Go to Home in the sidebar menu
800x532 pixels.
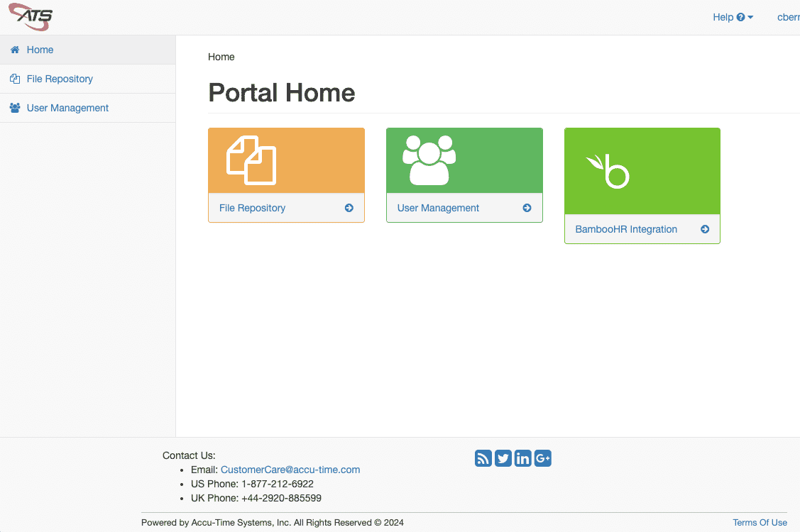pos(88,50)
